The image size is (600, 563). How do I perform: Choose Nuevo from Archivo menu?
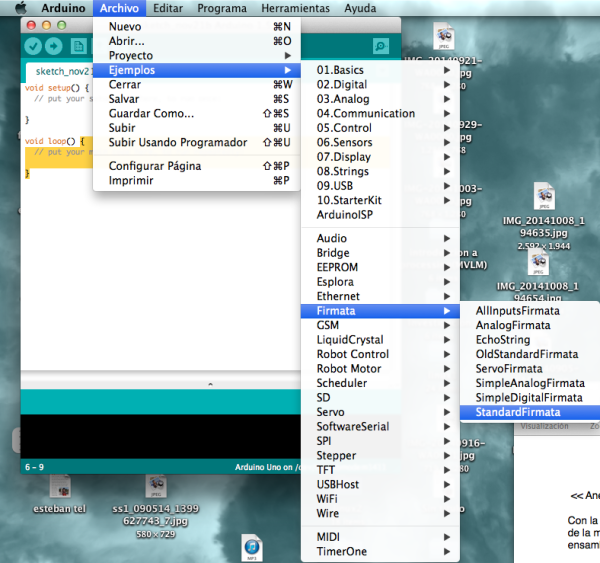click(197, 26)
